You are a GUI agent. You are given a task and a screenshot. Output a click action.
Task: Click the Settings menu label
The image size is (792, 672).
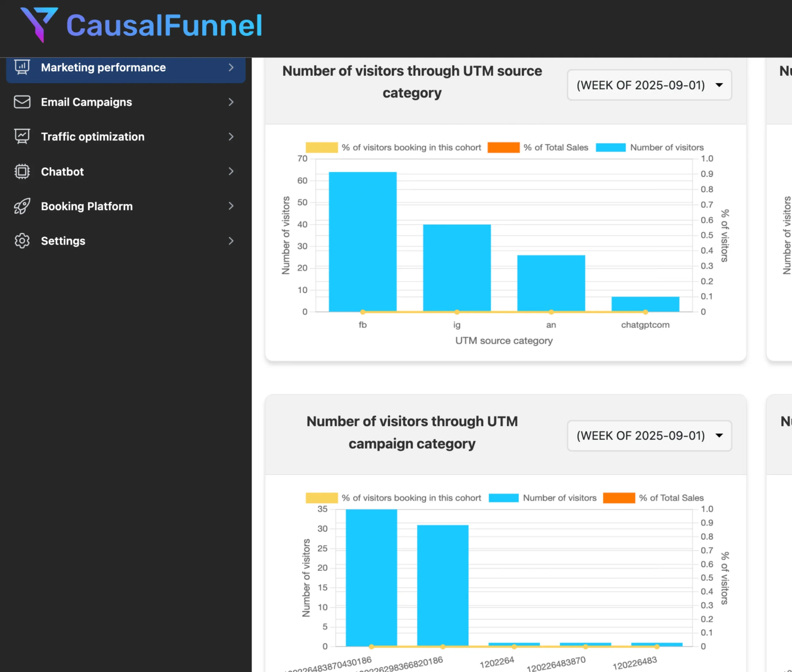[x=63, y=241]
